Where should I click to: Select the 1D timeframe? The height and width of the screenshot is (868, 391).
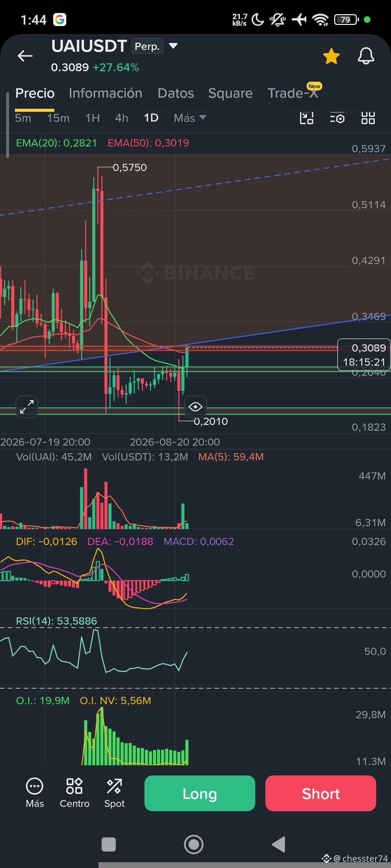(151, 118)
